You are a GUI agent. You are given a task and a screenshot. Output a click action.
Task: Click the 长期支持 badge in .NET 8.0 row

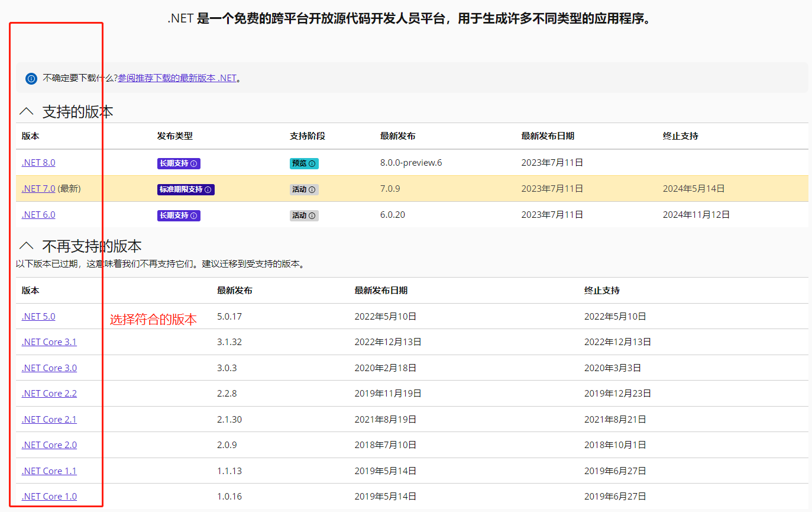coord(179,163)
